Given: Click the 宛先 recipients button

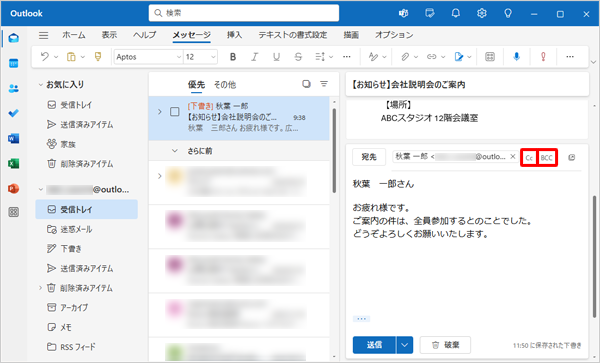Looking at the screenshot, I should click(x=369, y=157).
